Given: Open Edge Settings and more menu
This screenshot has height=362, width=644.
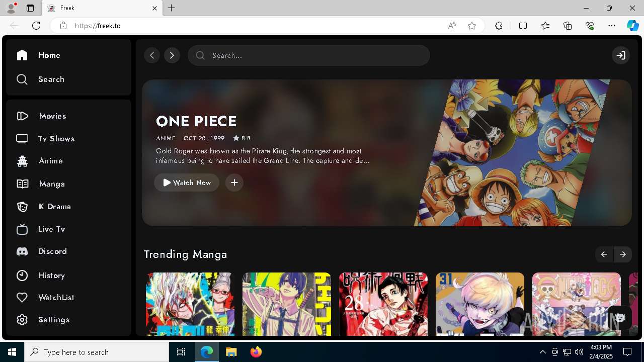Looking at the screenshot, I should coord(612,26).
